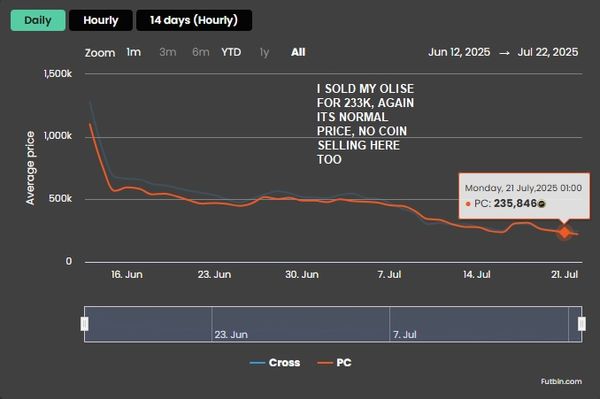600x399 pixels.
Task: Click the right navigator range handle
Action: click(x=582, y=324)
